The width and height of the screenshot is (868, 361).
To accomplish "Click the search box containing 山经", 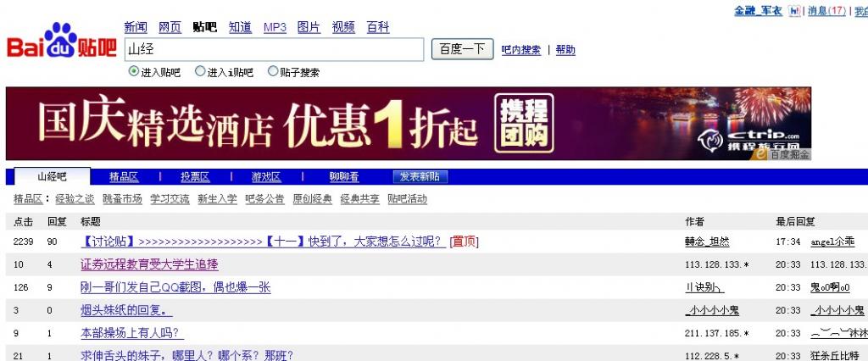I will 273,50.
